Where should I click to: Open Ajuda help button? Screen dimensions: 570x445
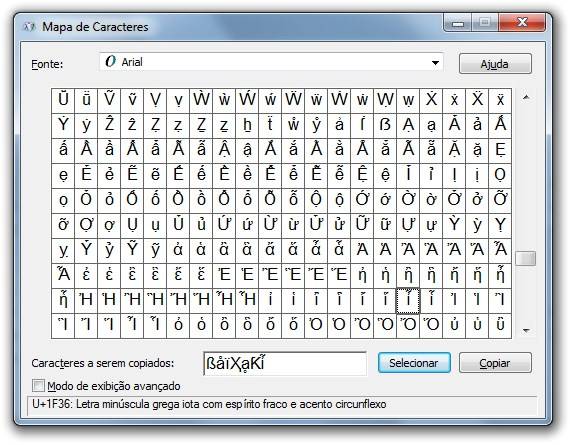click(x=495, y=64)
